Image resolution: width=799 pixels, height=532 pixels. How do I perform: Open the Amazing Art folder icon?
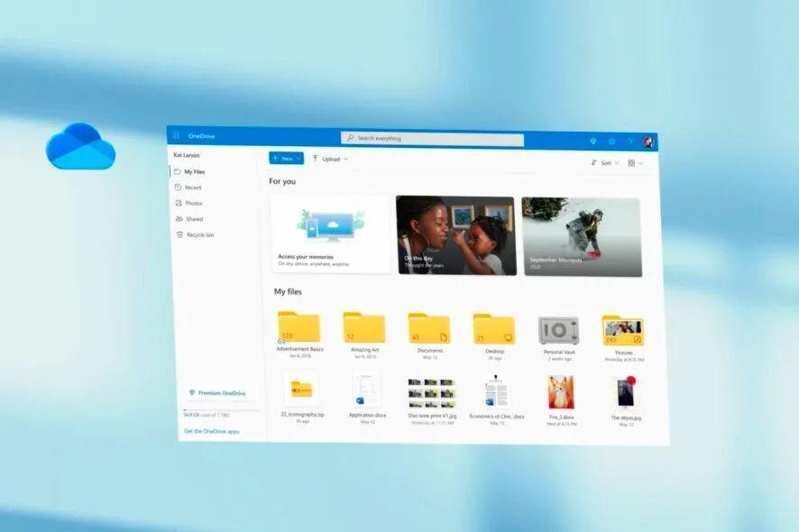363,327
